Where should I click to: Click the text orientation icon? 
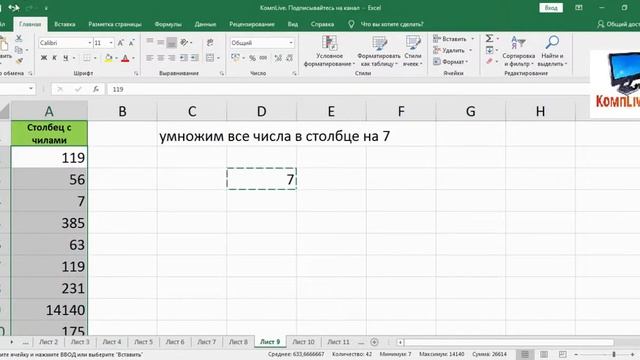[x=184, y=42]
